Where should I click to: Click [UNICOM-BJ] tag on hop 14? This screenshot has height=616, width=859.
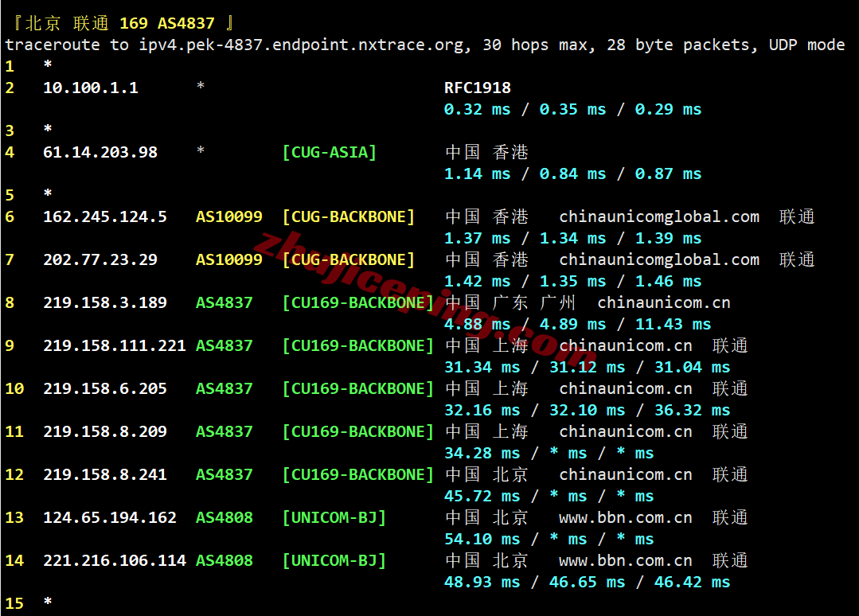(334, 561)
